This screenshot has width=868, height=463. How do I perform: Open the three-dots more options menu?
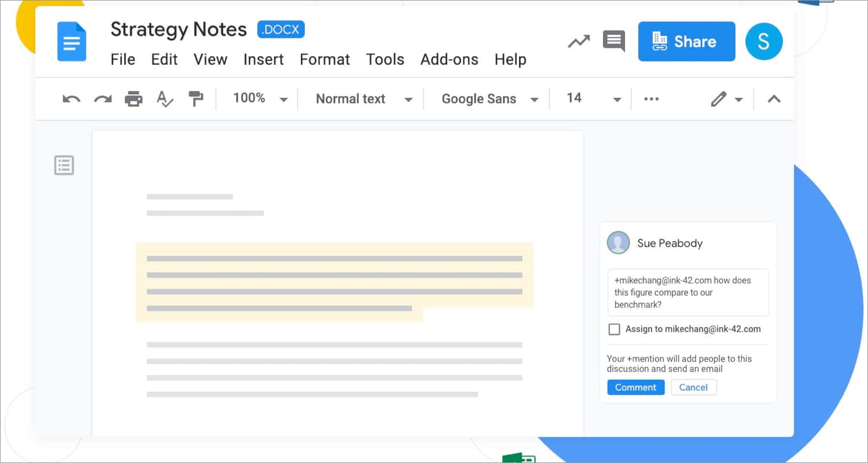coord(652,99)
